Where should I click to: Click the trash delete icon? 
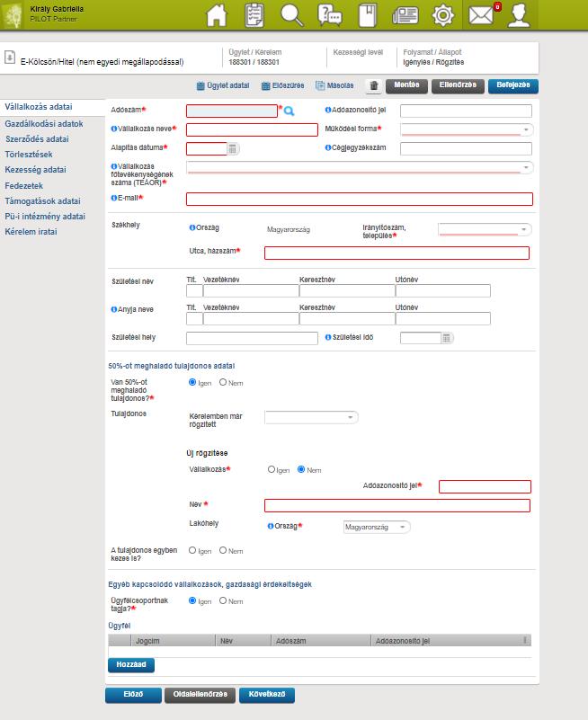tap(374, 86)
